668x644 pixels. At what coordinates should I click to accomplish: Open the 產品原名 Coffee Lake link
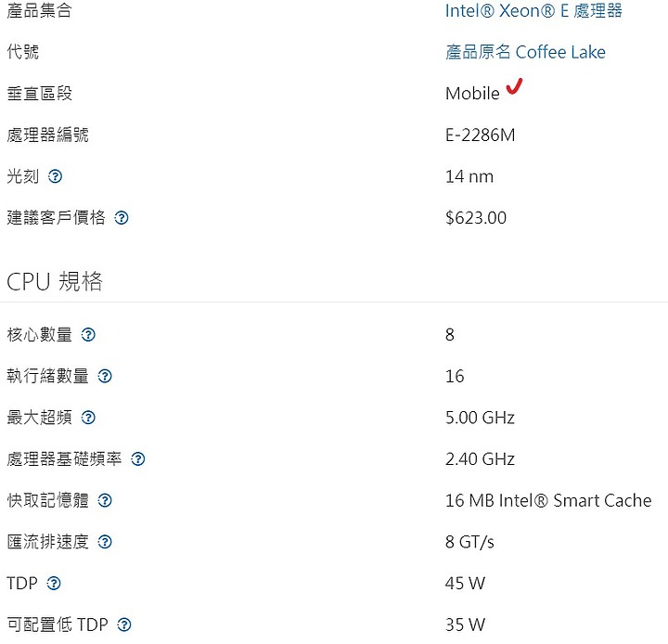pos(525,52)
